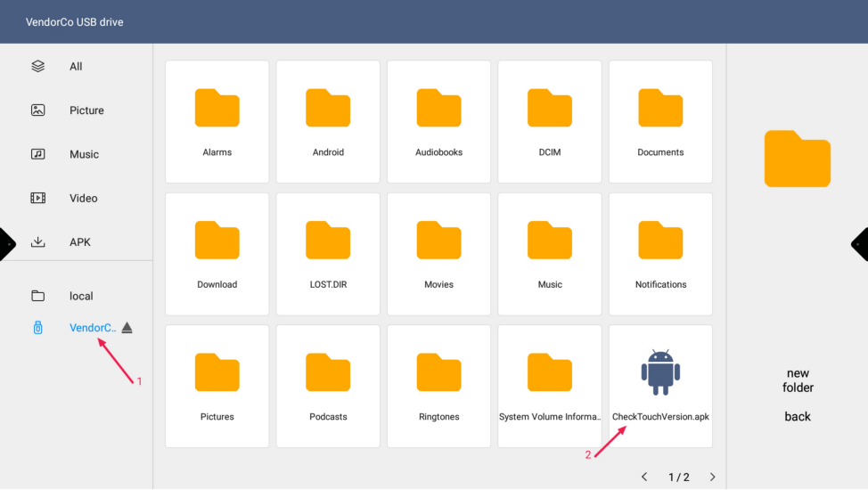Go to next page of files
The height and width of the screenshot is (490, 868).
712,478
